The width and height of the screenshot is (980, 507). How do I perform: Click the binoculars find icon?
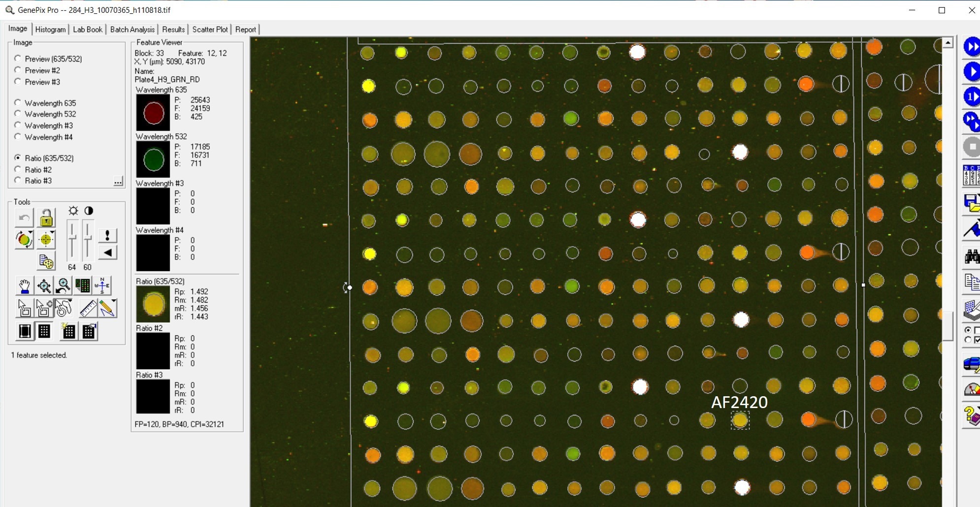coord(971,256)
